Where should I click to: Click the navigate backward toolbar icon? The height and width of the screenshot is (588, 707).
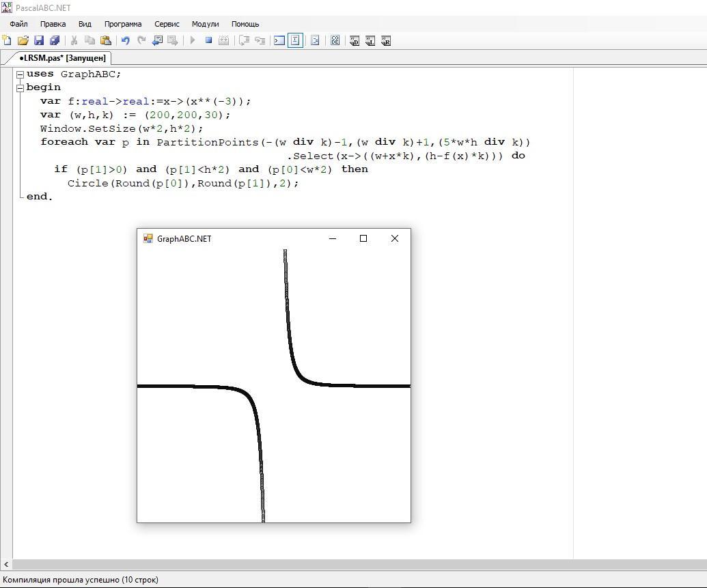tap(157, 41)
